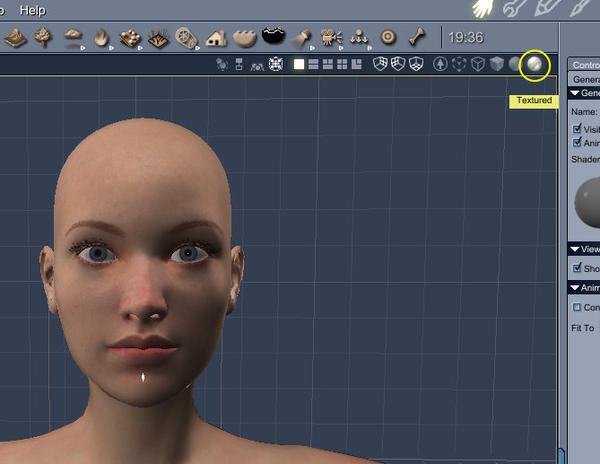Select the fire creation tool
The image size is (600, 464).
tap(102, 39)
